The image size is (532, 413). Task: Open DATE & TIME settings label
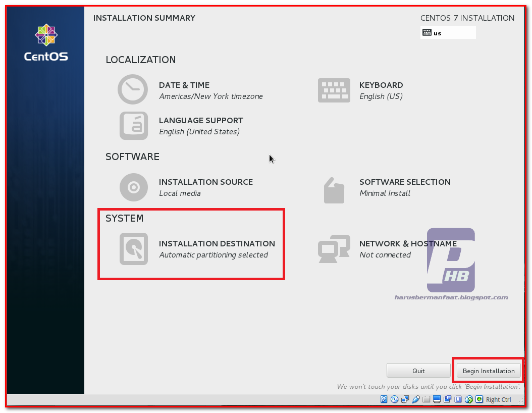tap(184, 85)
